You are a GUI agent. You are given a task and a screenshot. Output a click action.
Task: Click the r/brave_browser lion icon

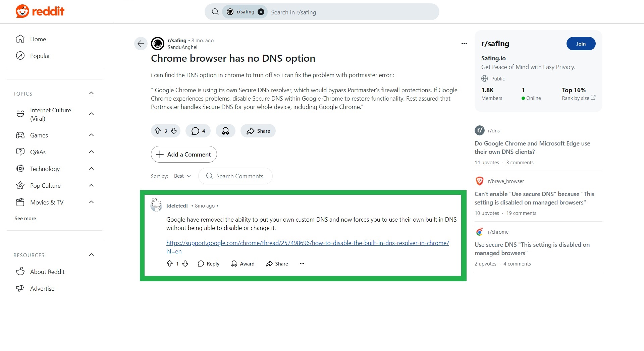pos(480,181)
